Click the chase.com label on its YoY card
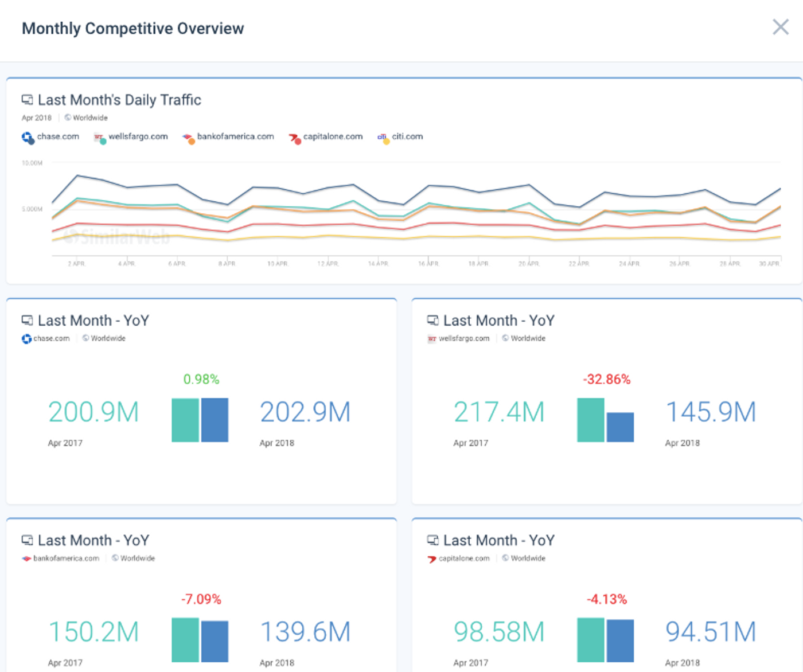Screen dimensions: 803x672 click(x=53, y=338)
